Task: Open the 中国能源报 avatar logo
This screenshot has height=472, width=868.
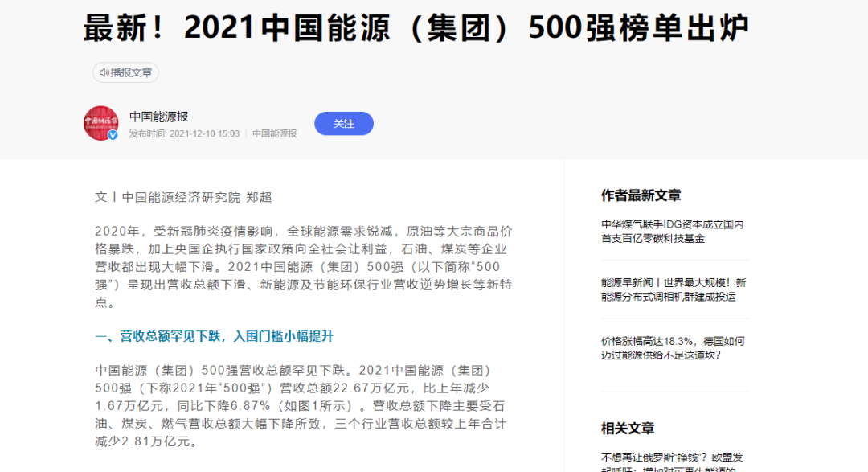Action: [x=100, y=123]
